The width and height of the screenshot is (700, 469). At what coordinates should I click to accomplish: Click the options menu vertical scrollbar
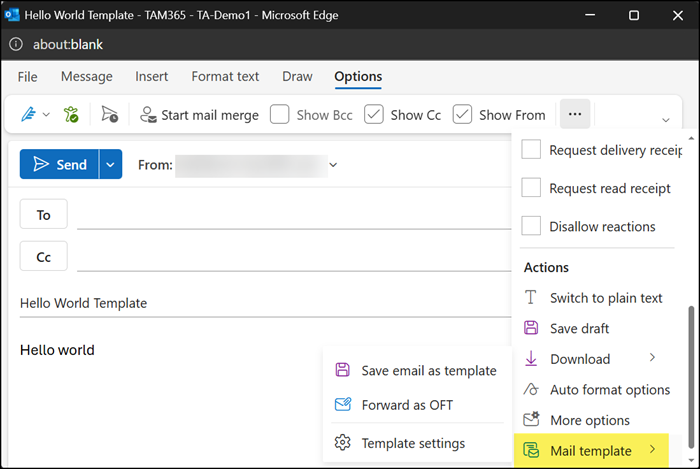coord(691,377)
